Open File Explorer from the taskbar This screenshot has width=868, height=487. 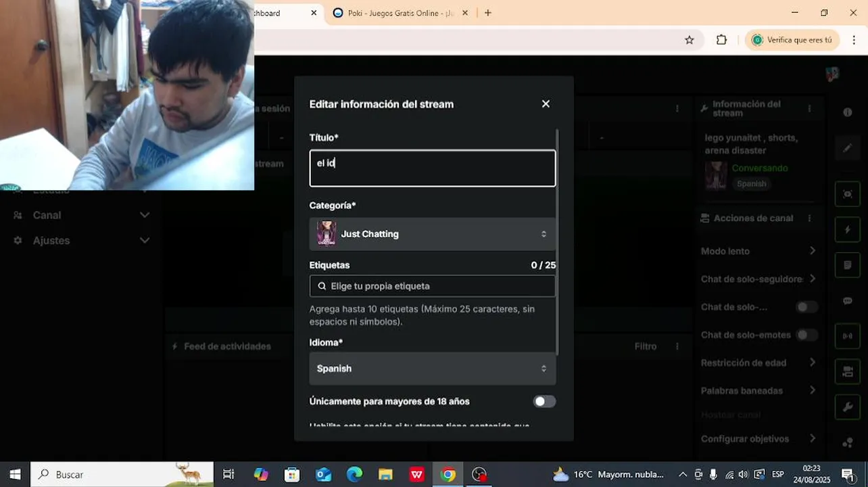tap(385, 475)
